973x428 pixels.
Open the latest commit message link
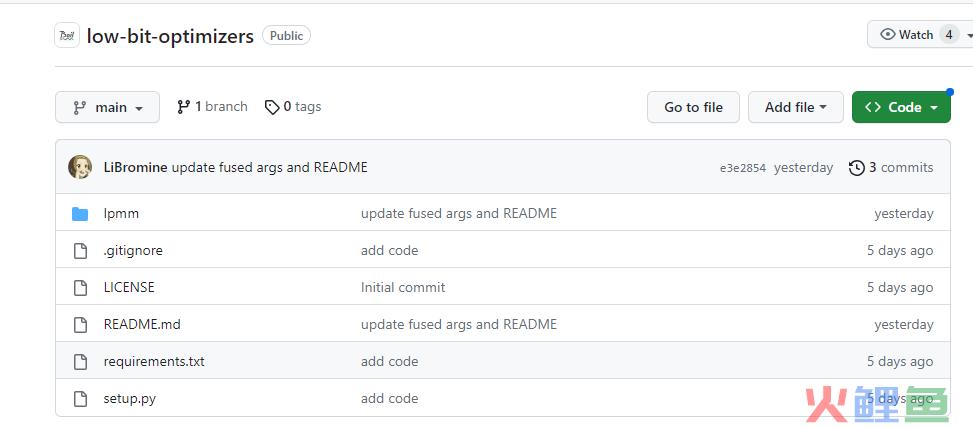pos(269,168)
